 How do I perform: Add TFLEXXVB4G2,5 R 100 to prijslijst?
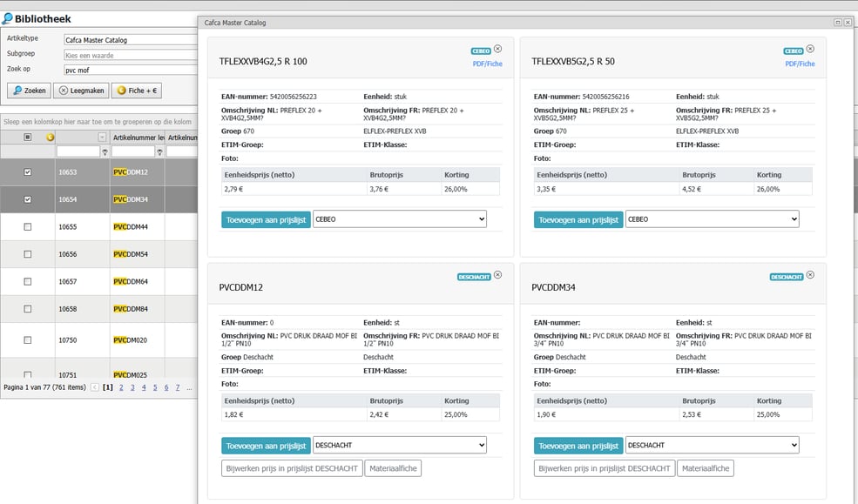coord(266,219)
